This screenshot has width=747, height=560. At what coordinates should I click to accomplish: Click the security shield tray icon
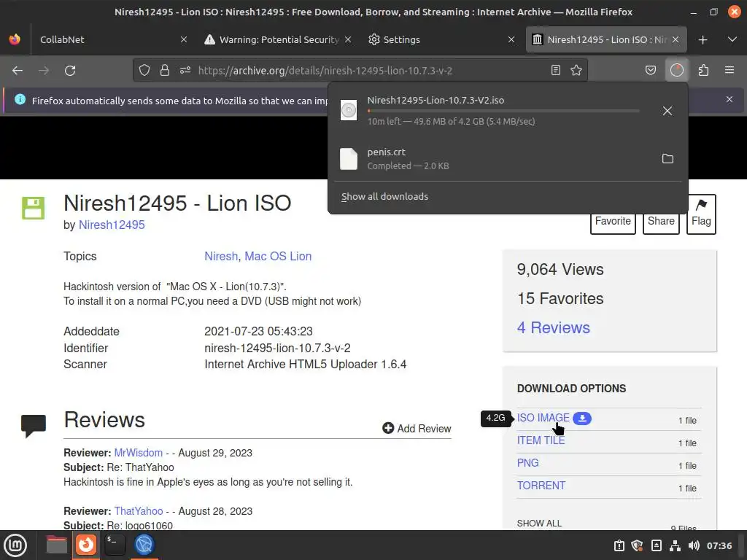637,545
